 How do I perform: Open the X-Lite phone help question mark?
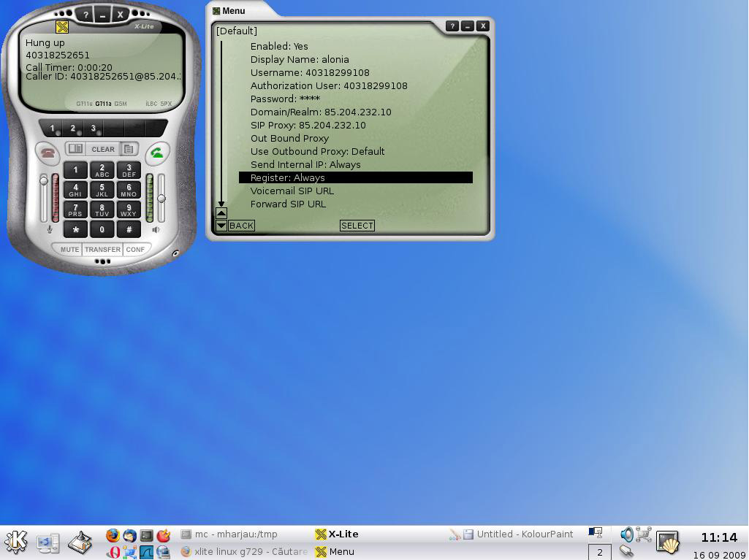pyautogui.click(x=85, y=15)
